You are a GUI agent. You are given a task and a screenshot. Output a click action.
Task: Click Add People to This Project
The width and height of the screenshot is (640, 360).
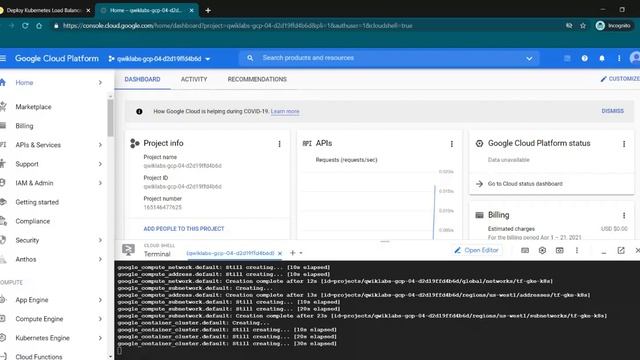click(184, 229)
